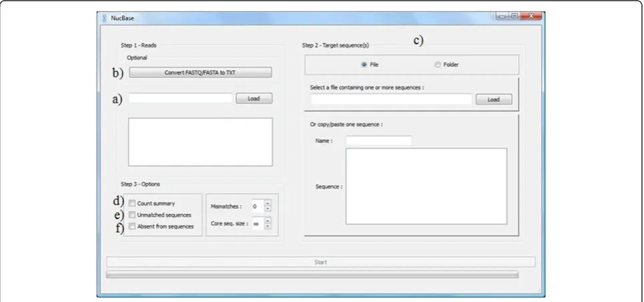Click the 'Step 2 - Target sequence(s)' label

(x=336, y=45)
